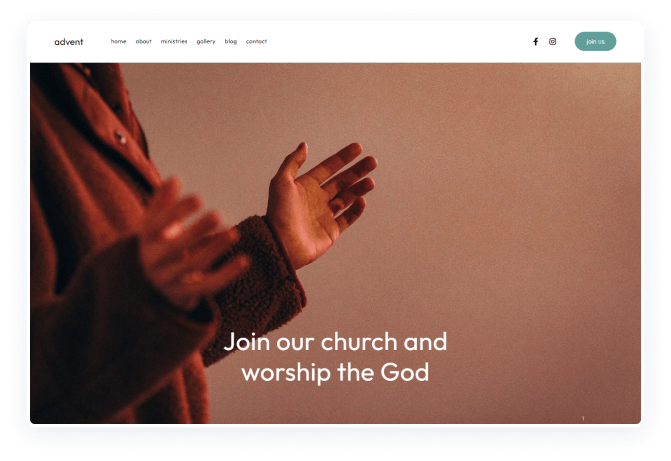
Task: Go to the home menu item
Action: [x=118, y=42]
